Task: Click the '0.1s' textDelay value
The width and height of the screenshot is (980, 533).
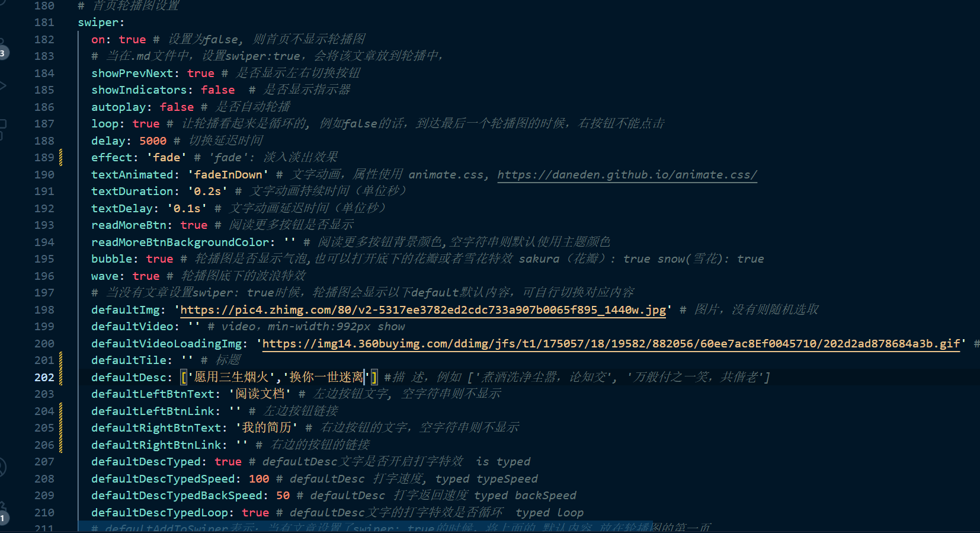Action: click(187, 209)
